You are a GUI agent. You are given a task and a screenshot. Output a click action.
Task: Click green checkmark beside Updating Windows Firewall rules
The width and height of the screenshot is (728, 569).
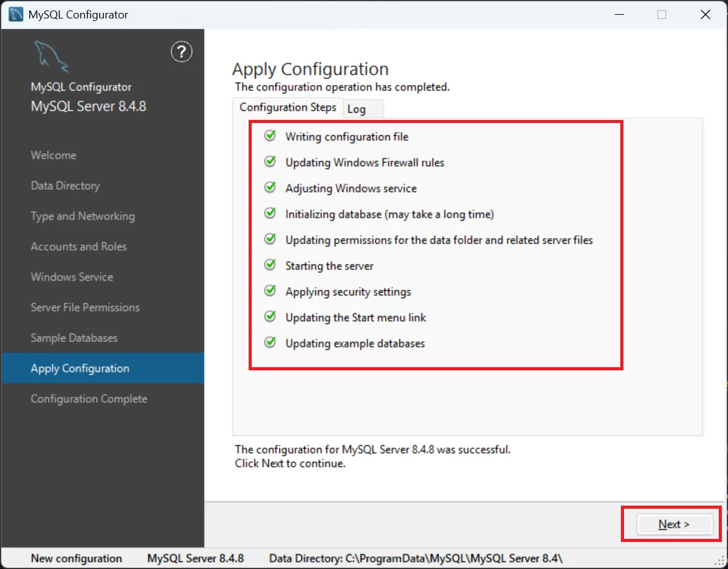point(270,162)
